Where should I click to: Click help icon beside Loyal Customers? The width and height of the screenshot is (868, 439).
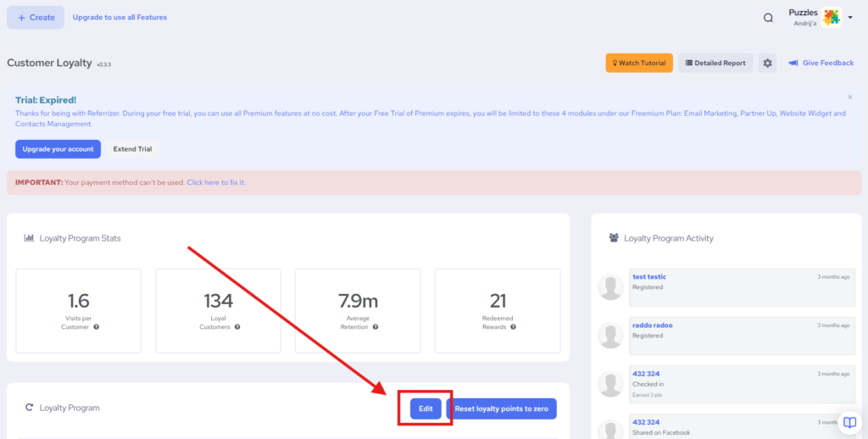tap(236, 327)
